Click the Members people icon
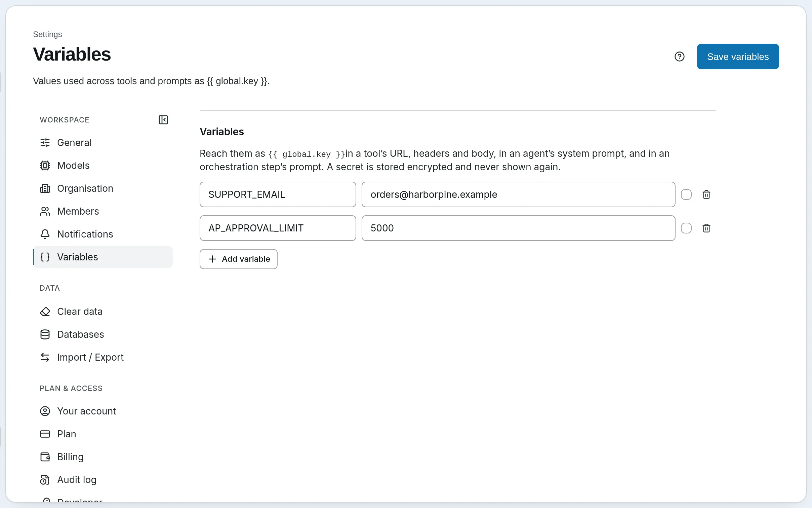812x508 pixels. click(x=45, y=211)
